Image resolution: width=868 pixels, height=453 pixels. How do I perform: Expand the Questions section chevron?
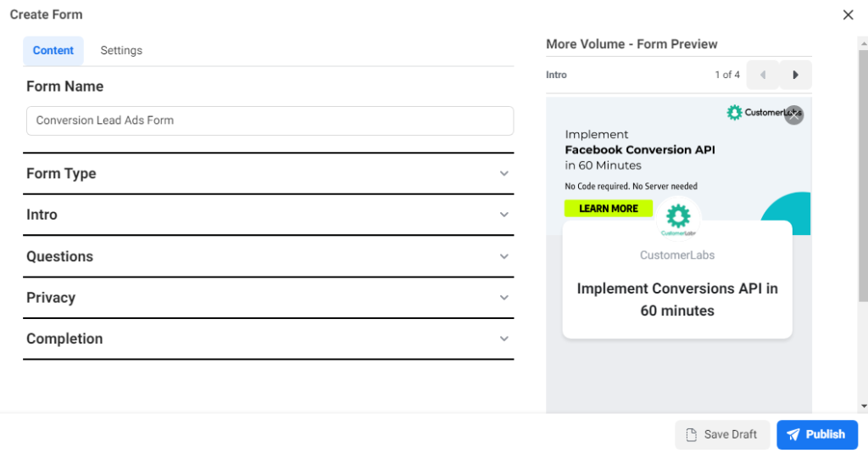pos(504,256)
